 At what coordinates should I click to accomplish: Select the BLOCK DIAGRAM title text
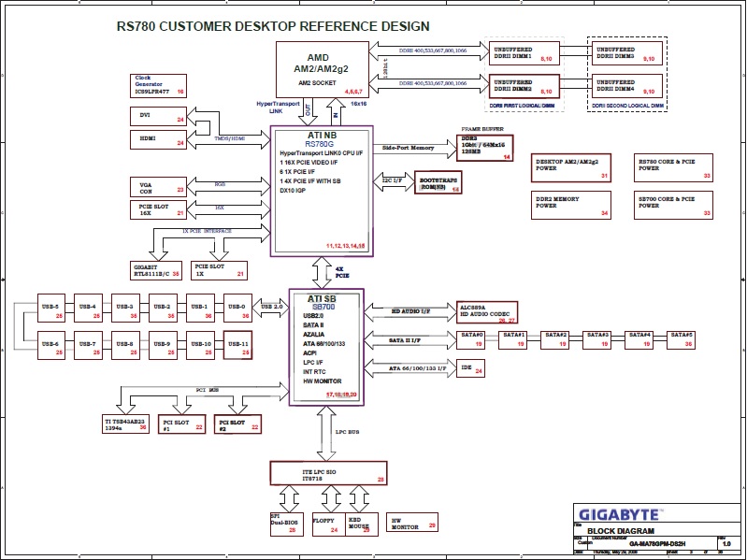(x=620, y=531)
